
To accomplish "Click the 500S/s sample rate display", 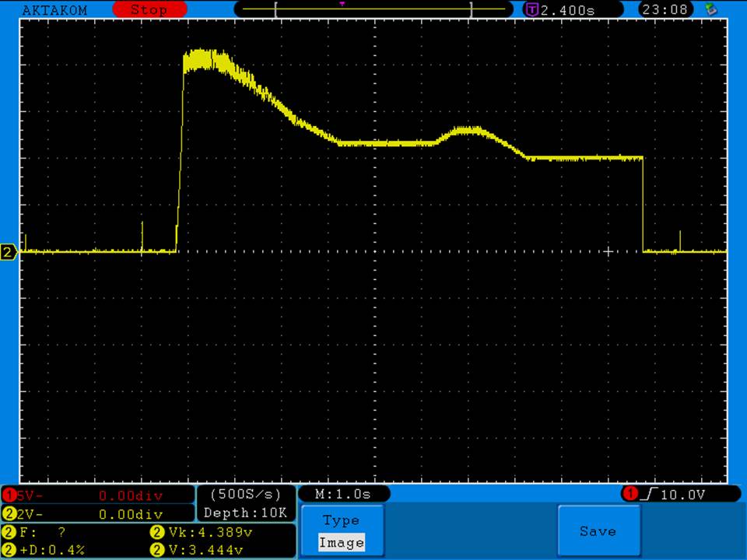I will (245, 495).
